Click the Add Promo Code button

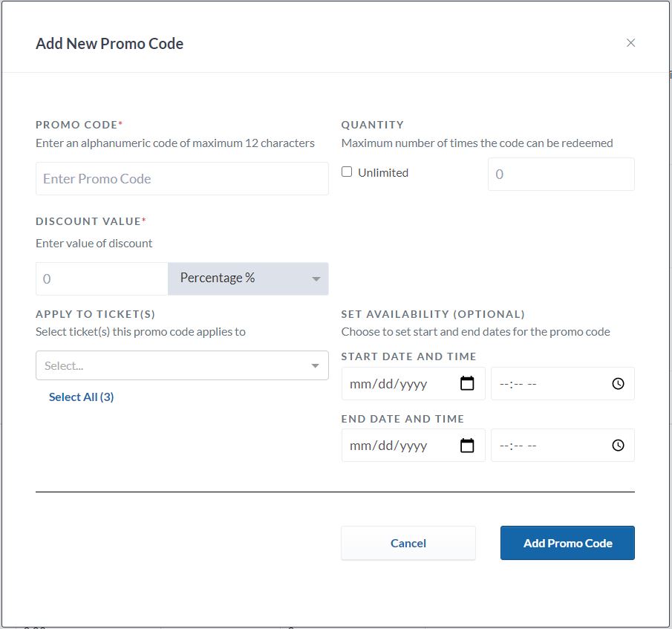567,544
